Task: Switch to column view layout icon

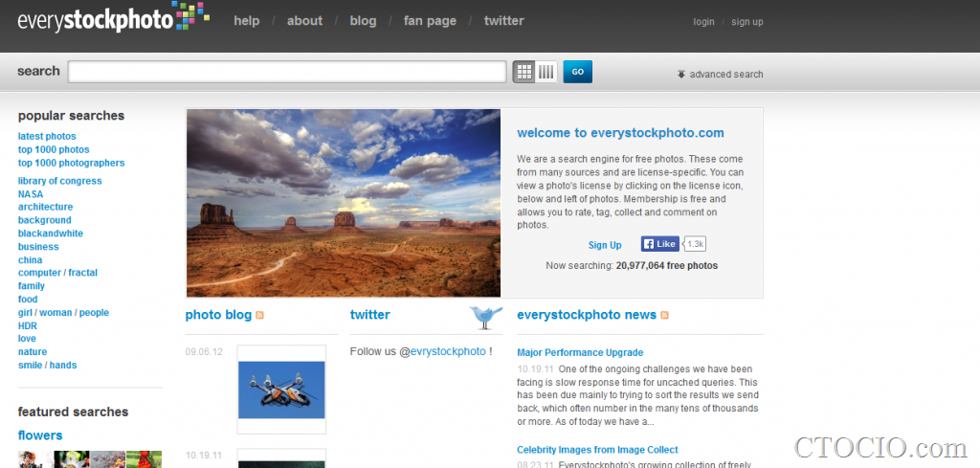Action: click(x=546, y=72)
